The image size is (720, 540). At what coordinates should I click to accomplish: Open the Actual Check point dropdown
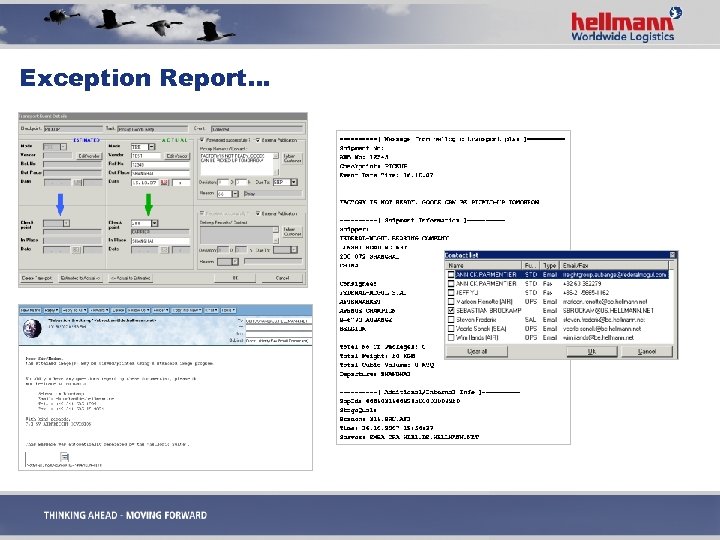154,223
